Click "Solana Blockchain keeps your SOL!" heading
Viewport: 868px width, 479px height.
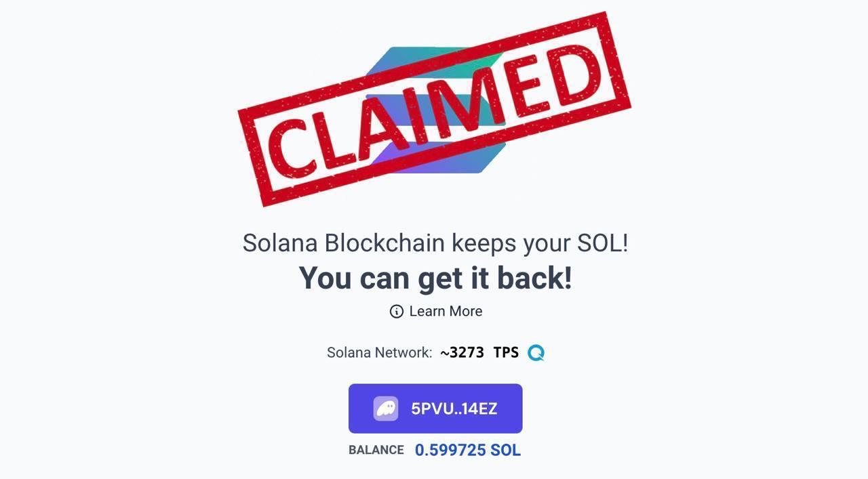pos(435,243)
